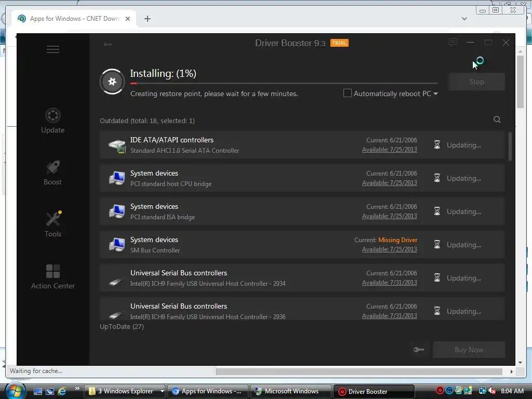The width and height of the screenshot is (532, 399).
Task: Enable Automatically reboot PC checkbox
Action: [348, 94]
